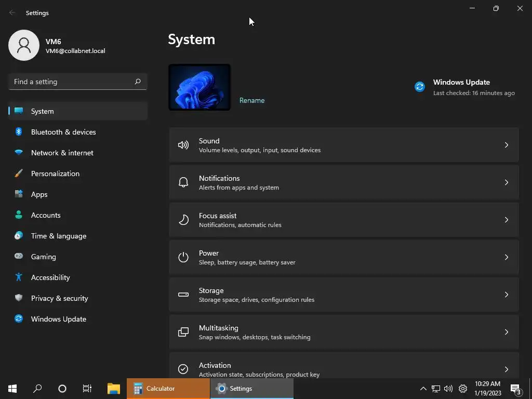Click the Bluetooth icon in sidebar
The width and height of the screenshot is (532, 399).
[x=19, y=131]
